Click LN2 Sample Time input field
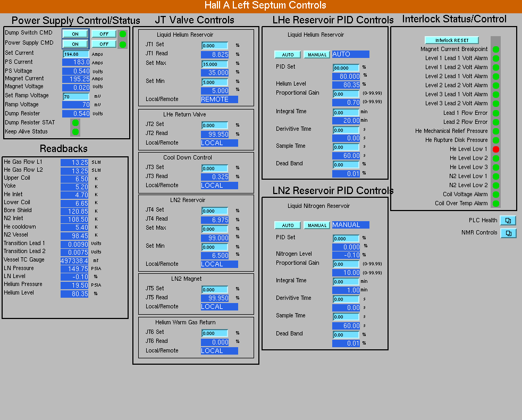 [346, 317]
